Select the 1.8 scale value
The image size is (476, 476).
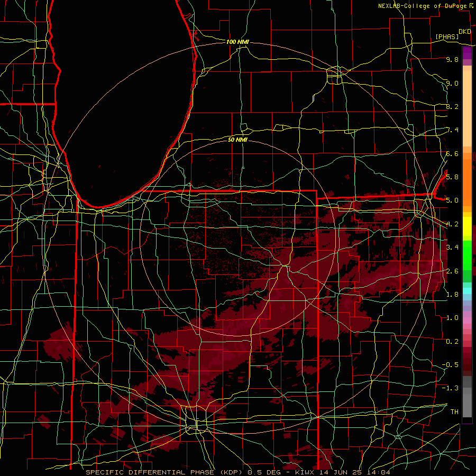tap(452, 294)
